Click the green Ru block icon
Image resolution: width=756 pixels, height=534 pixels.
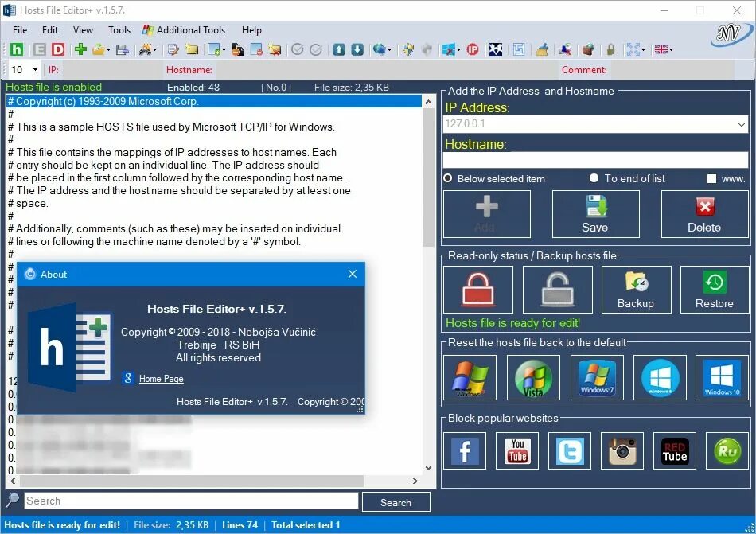(x=727, y=450)
